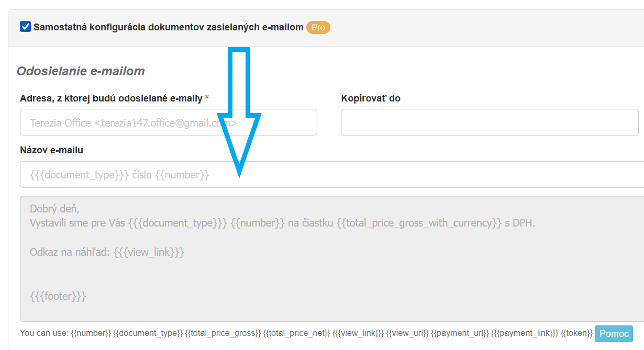Viewport: 644px width, 350px height.
Task: Open help with the Pomoc button
Action: coord(614,333)
